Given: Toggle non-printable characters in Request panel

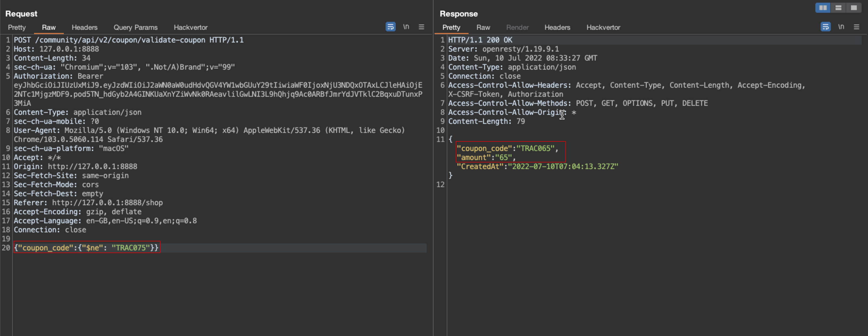Looking at the screenshot, I should point(406,27).
